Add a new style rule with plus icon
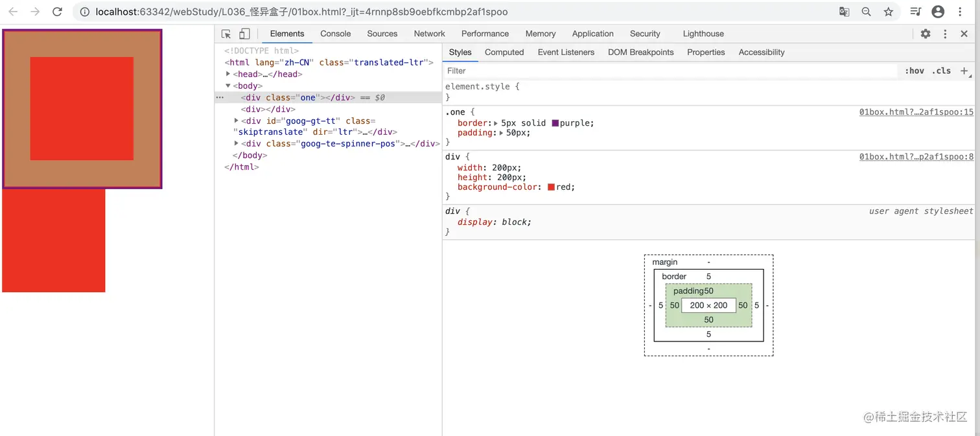 pos(964,71)
